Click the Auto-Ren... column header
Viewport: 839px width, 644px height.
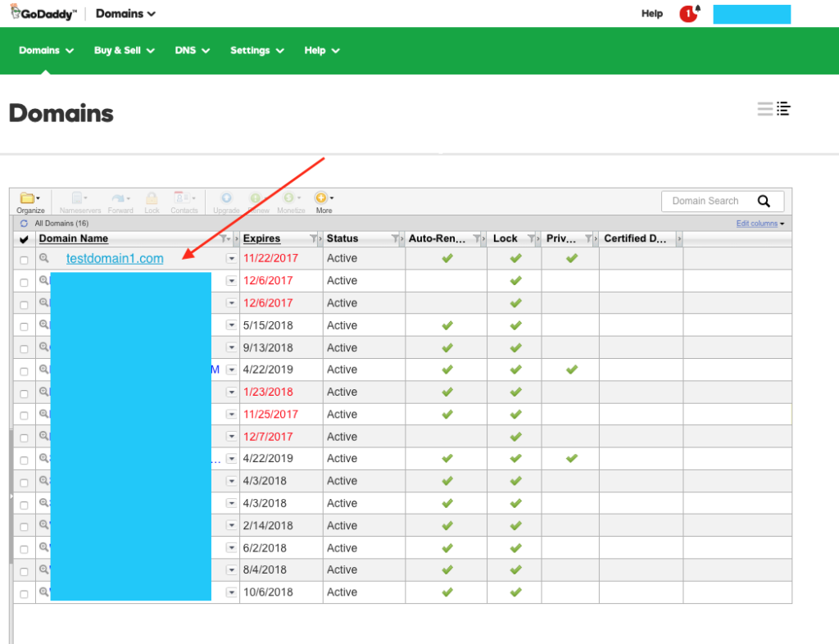click(437, 238)
